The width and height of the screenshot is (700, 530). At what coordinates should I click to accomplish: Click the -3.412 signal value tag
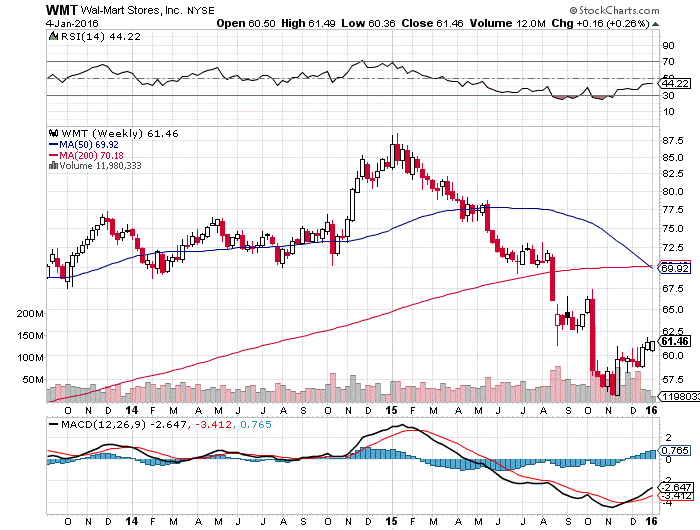coord(676,496)
